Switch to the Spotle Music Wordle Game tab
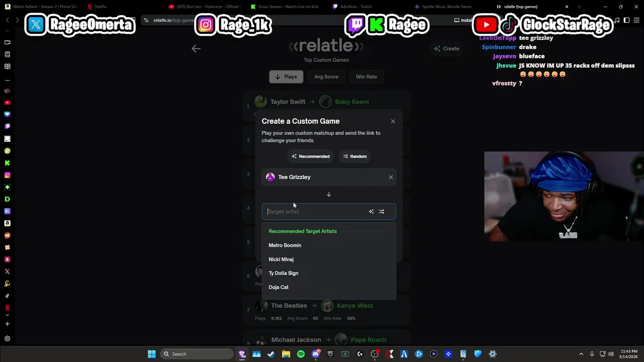The height and width of the screenshot is (362, 644). 447,7
